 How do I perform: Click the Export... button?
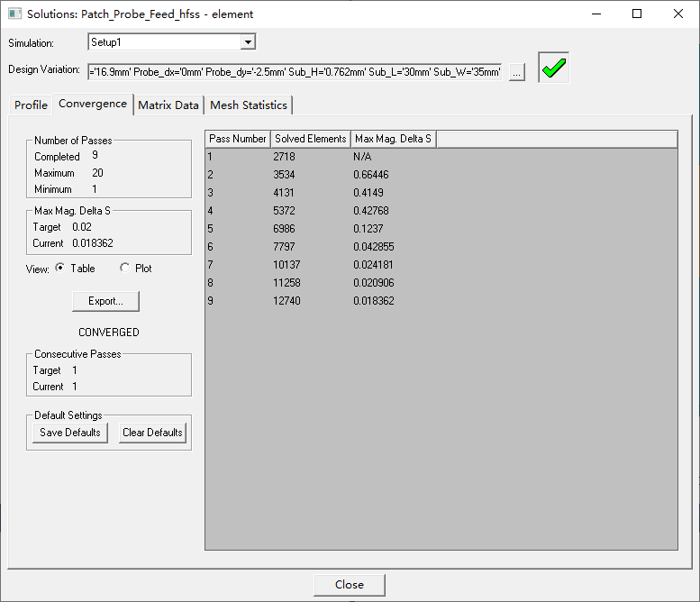[105, 301]
